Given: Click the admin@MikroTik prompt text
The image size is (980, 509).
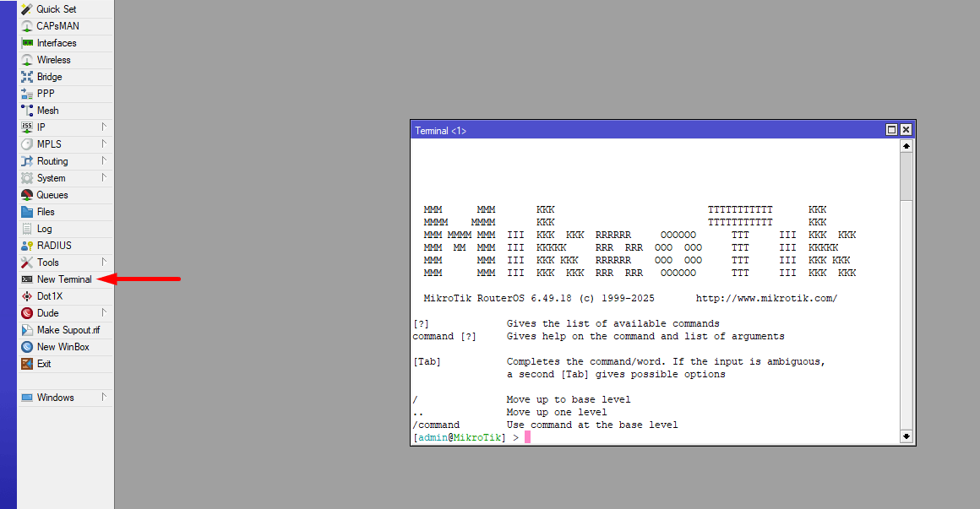Looking at the screenshot, I should [x=460, y=438].
